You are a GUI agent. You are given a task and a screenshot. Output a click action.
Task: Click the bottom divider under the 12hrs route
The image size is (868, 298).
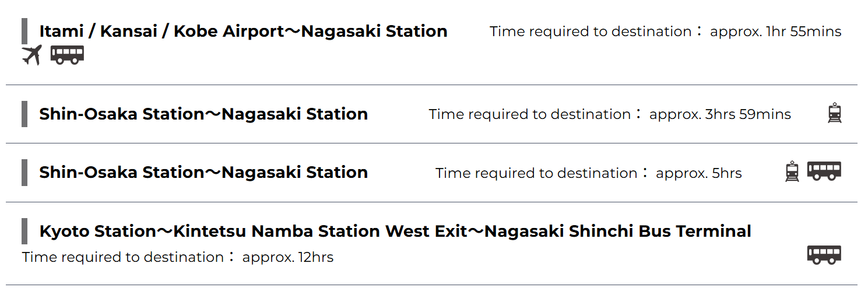tap(431, 285)
